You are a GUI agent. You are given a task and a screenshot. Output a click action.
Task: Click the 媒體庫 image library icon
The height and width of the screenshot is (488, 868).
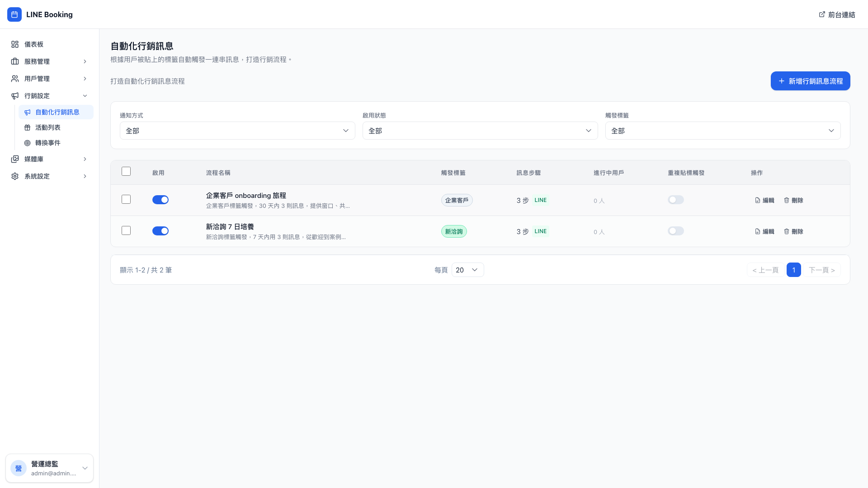15,159
